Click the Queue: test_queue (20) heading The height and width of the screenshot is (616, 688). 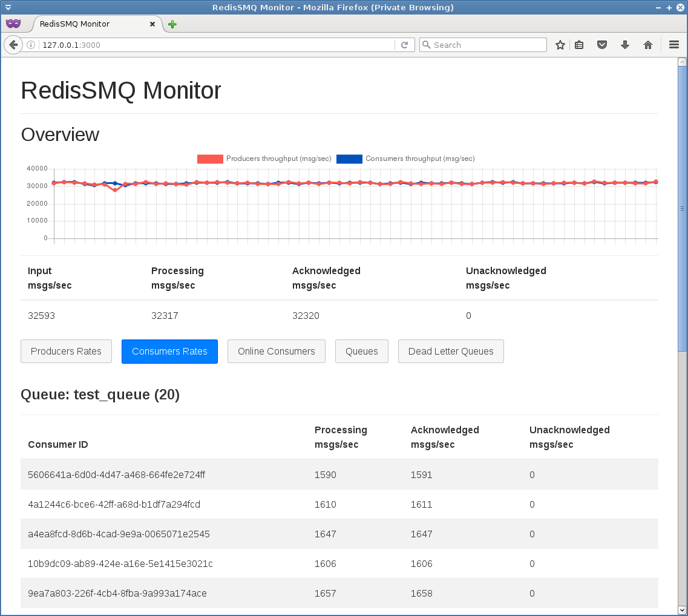[100, 395]
